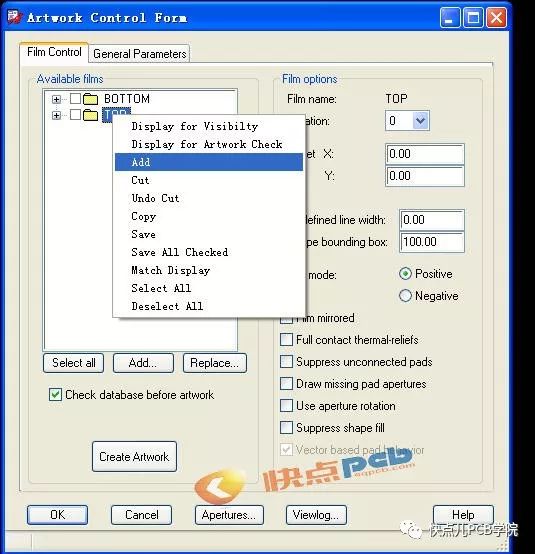535x554 pixels.
Task: Click the Cancel button
Action: (x=141, y=515)
